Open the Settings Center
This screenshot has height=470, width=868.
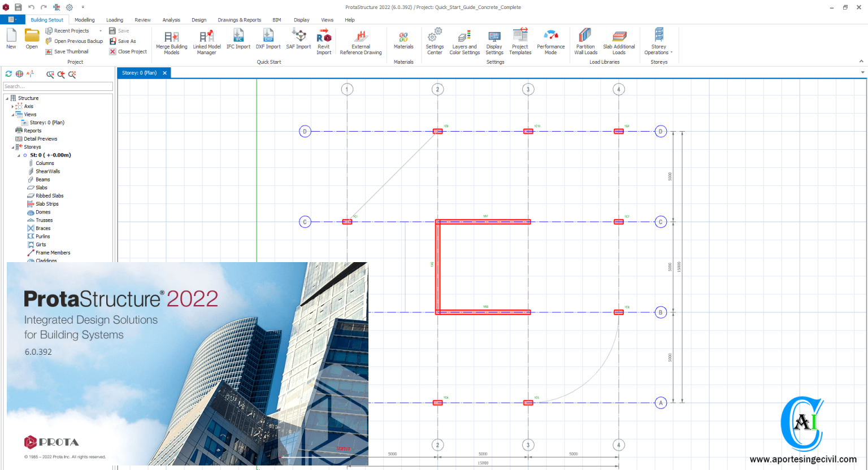(x=435, y=40)
